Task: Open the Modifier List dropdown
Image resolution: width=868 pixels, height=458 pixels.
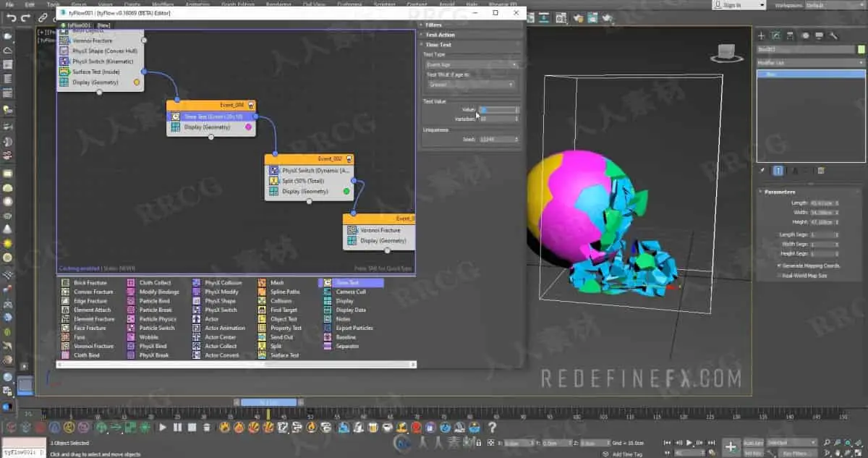Action: [x=811, y=63]
